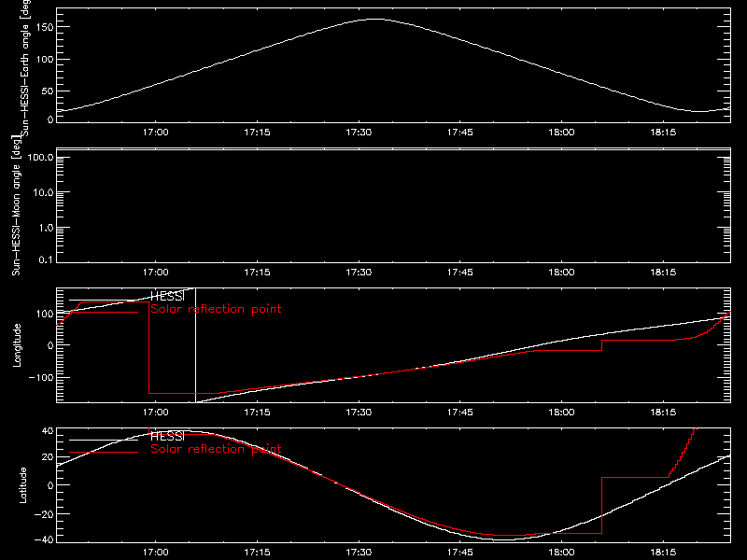Click 17:45 label under Earth angle plot

[x=460, y=133]
